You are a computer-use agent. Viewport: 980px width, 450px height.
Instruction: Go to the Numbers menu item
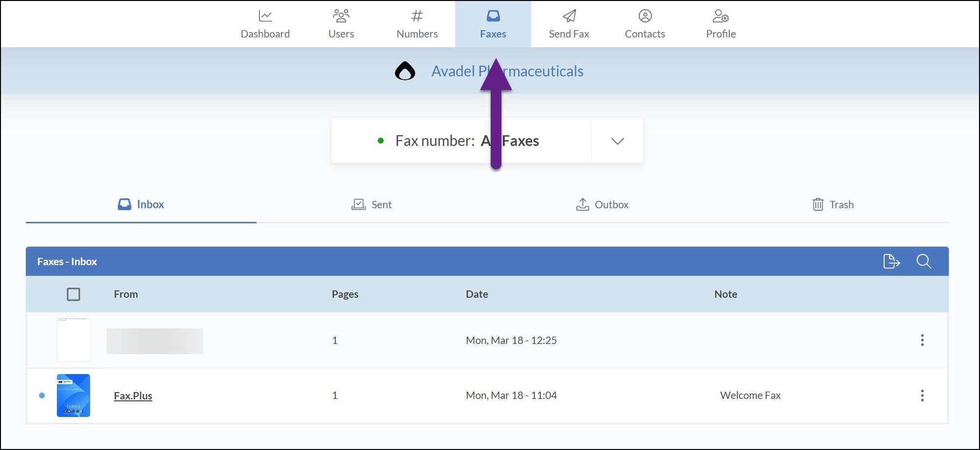point(417,24)
